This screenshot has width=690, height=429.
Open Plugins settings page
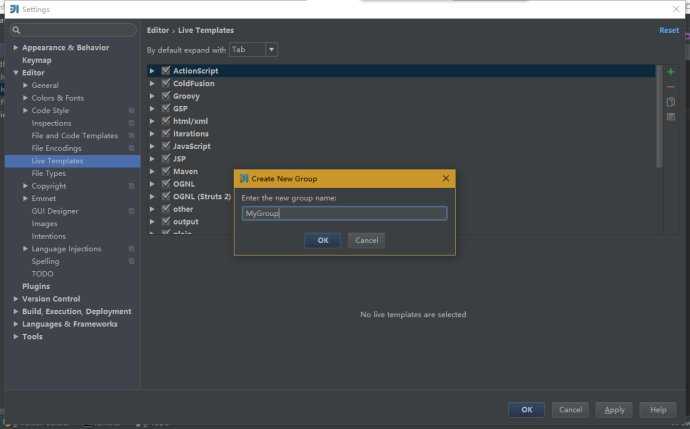pyautogui.click(x=36, y=286)
